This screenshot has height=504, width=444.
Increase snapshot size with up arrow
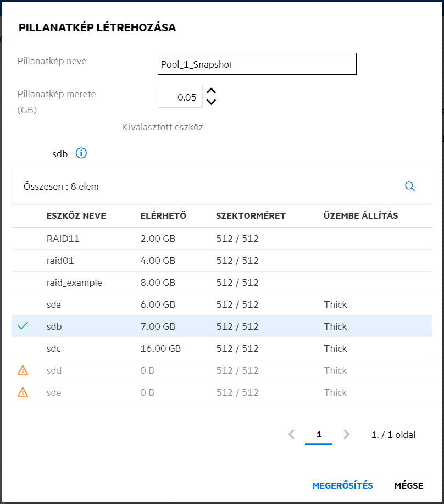coord(211,92)
